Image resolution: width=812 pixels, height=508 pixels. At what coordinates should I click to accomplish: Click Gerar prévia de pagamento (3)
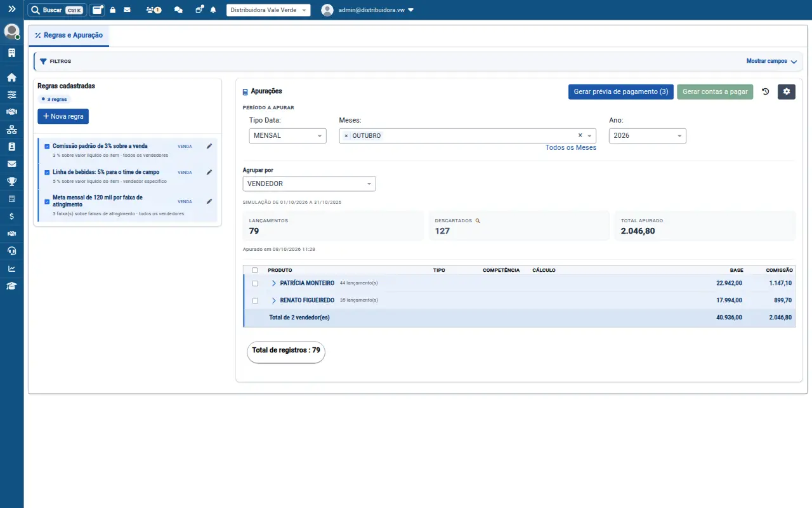tap(621, 91)
